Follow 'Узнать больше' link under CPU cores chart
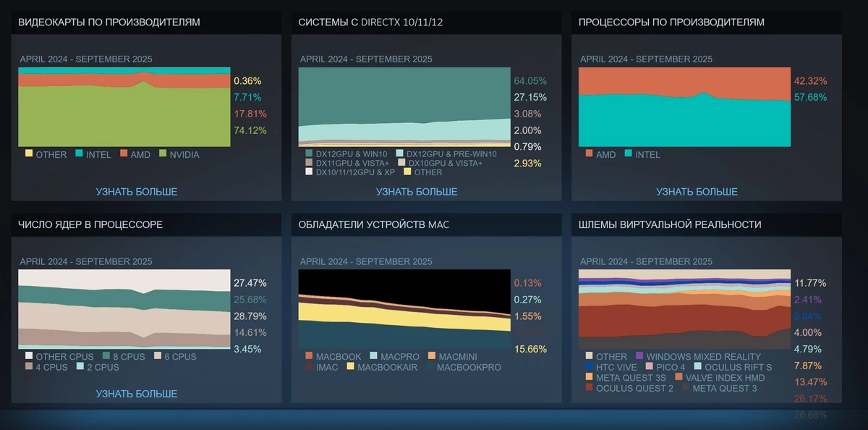The height and width of the screenshot is (430, 868). [x=136, y=394]
